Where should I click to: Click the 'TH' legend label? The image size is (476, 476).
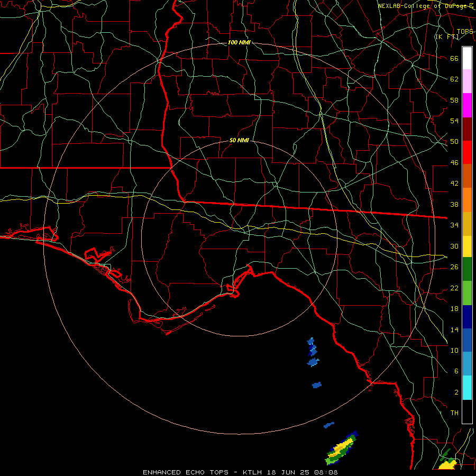click(x=454, y=413)
